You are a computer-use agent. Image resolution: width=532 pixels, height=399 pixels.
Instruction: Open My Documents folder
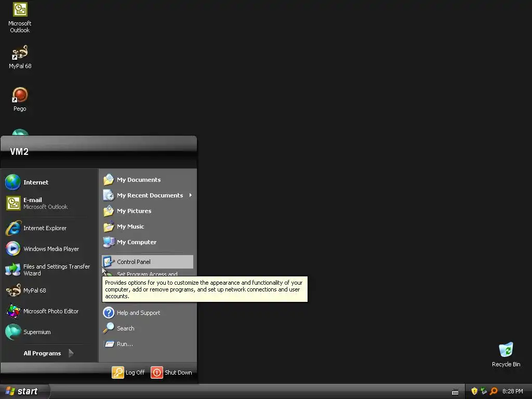(147, 179)
